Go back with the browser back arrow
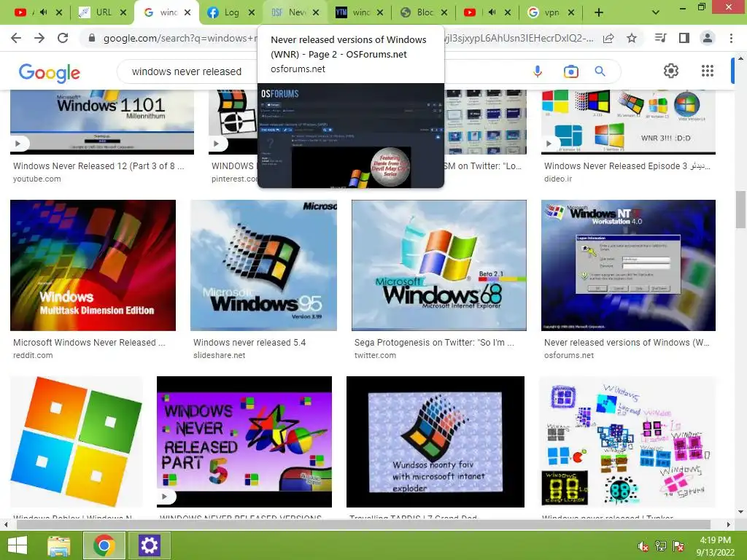This screenshot has height=560, width=747. click(16, 38)
